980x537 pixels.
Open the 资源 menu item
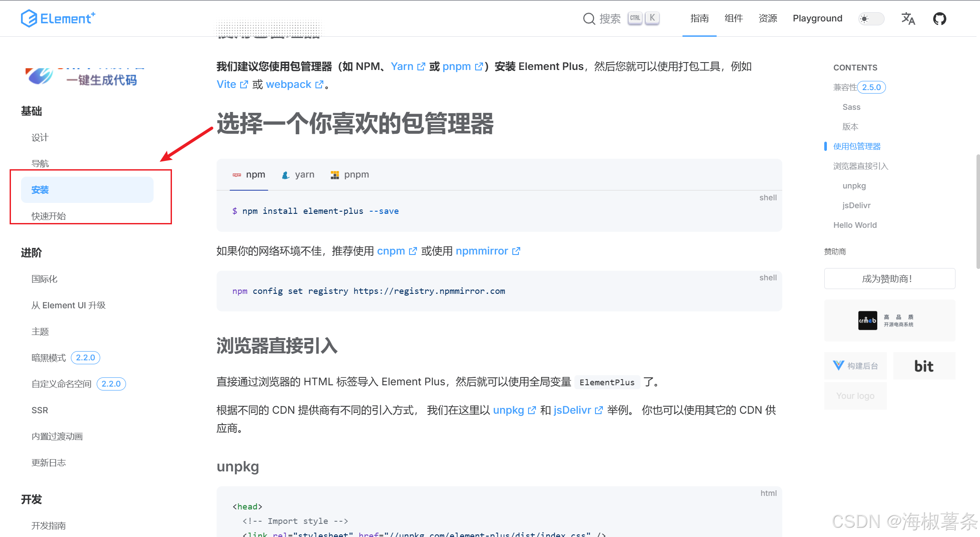pos(767,18)
